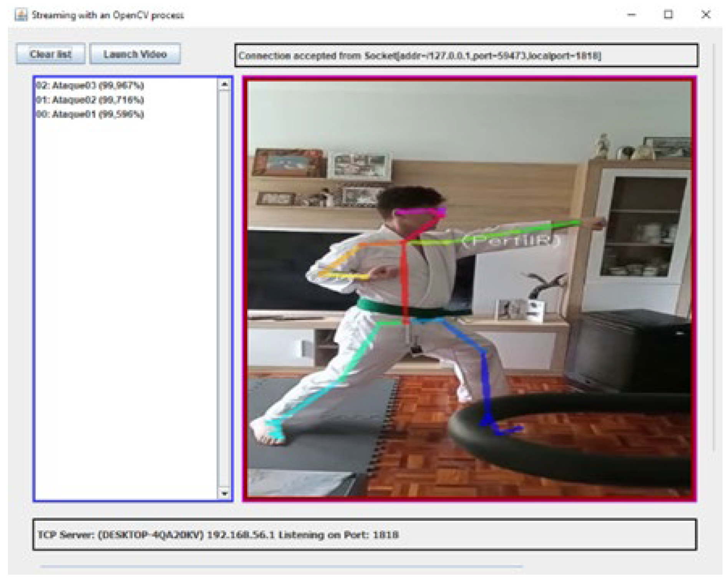Click the list scrollbar up arrow
This screenshot has height=578, width=728.
tap(225, 84)
